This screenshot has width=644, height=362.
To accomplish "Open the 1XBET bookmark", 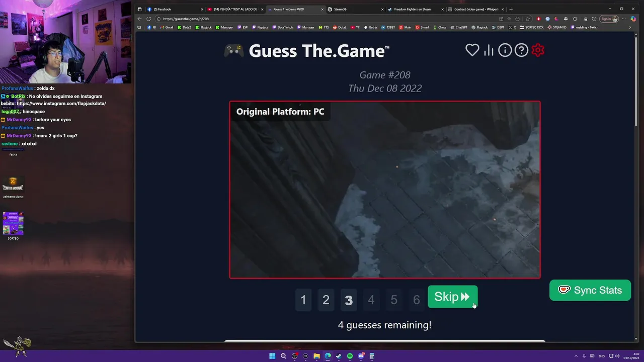I will 388,27.
